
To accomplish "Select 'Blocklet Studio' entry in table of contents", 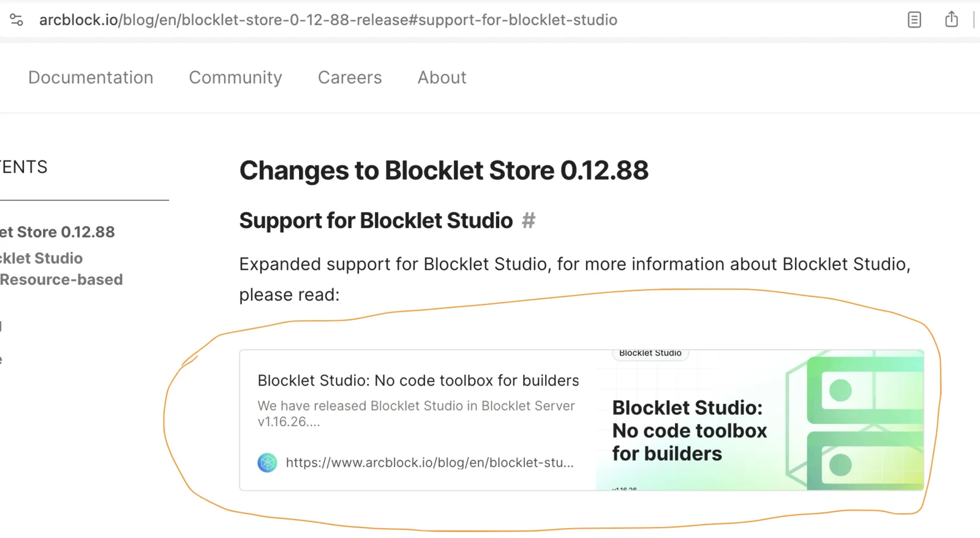I will tap(41, 258).
